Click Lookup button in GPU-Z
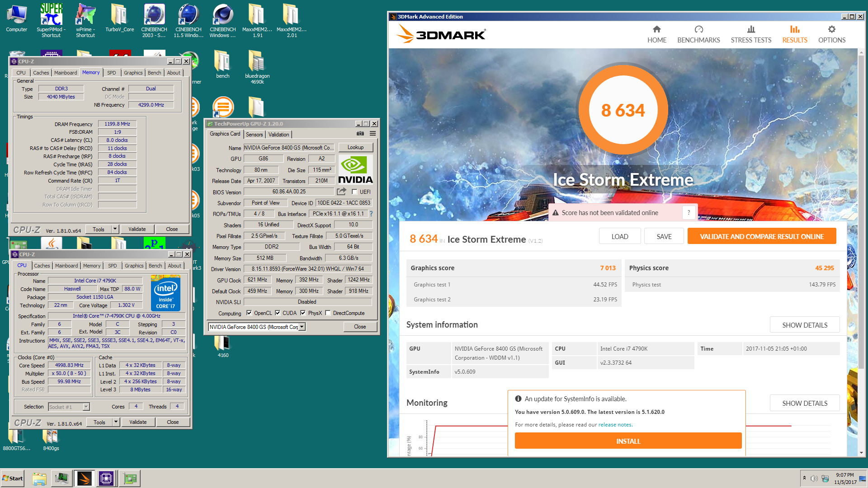The width and height of the screenshot is (868, 488). (x=355, y=147)
